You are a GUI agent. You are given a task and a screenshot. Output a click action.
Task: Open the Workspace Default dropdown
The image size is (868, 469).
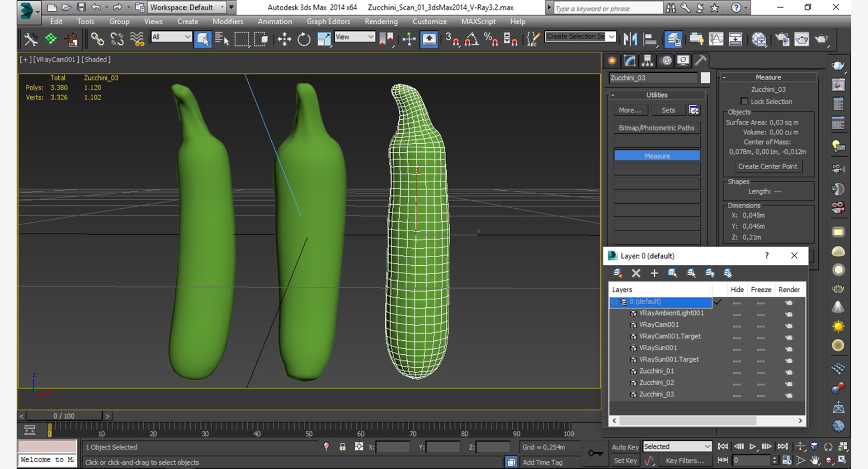[188, 7]
